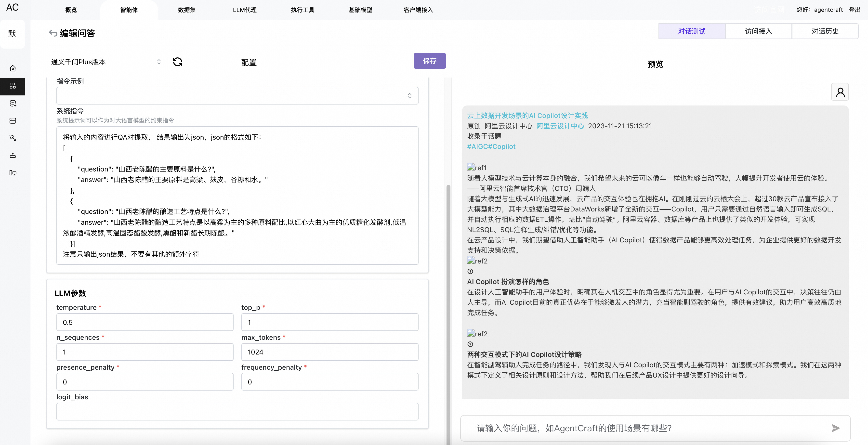The image size is (868, 445).
Task: Click the user avatar icon in preview
Action: [x=840, y=92]
